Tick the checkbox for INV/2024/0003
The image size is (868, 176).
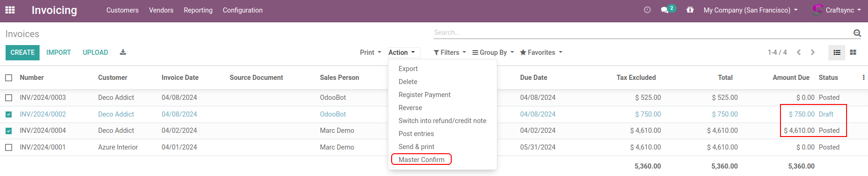(9, 98)
